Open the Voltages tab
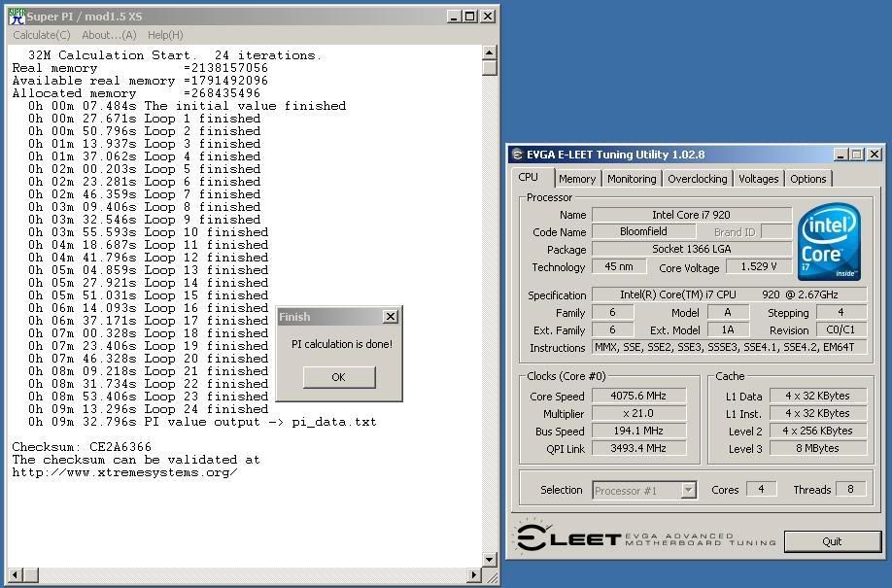892x588 pixels. pos(758,178)
